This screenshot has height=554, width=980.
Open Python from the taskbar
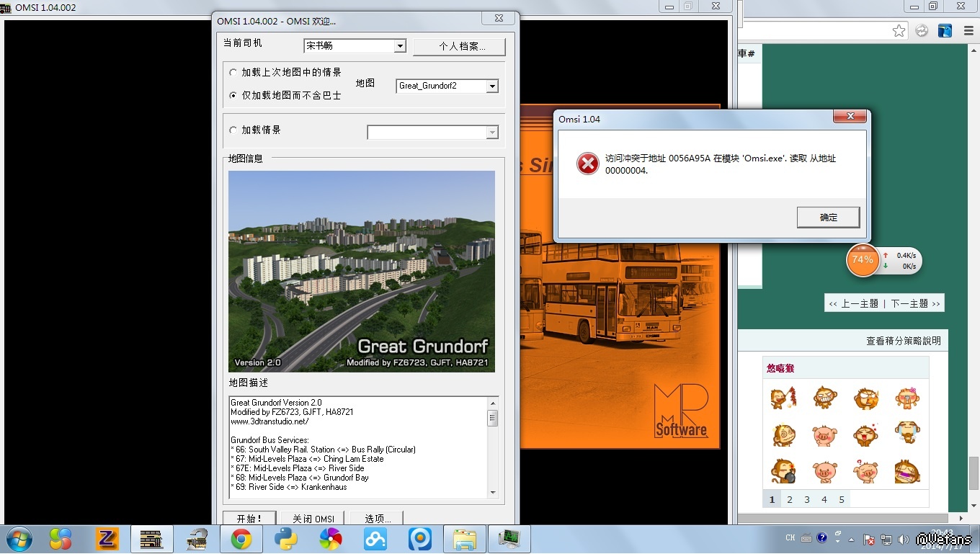point(286,539)
